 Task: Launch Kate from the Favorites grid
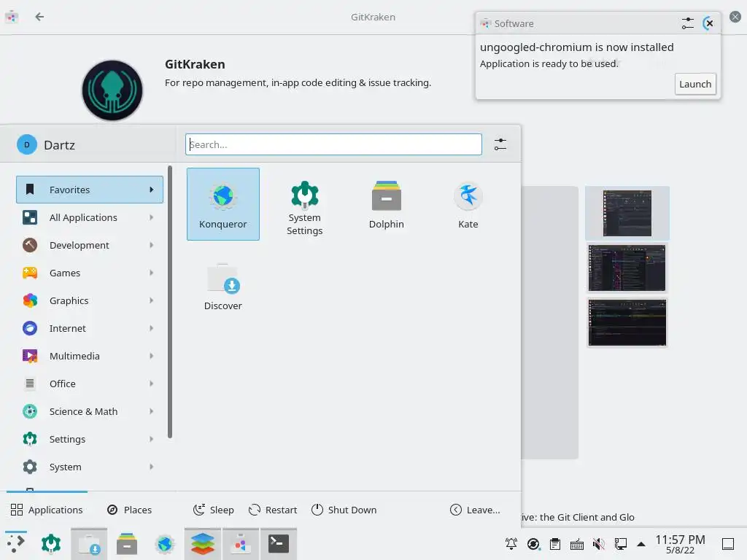coord(468,205)
